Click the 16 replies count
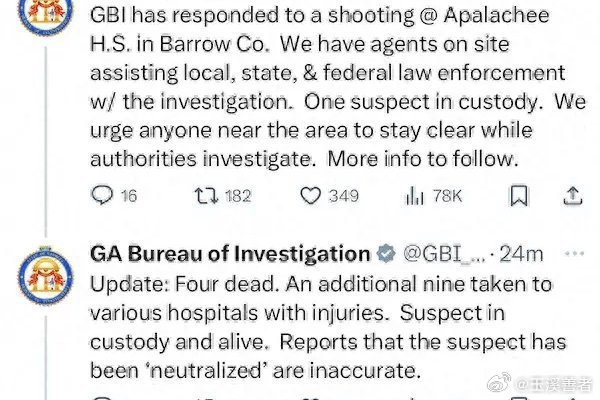This screenshot has width=600, height=400. (129, 196)
